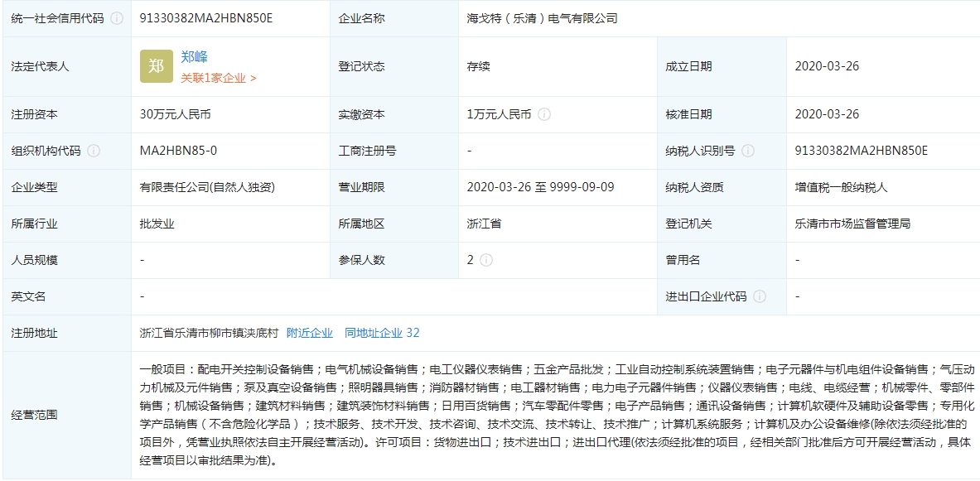Expand 关联1家企业 associated companies

[219, 78]
